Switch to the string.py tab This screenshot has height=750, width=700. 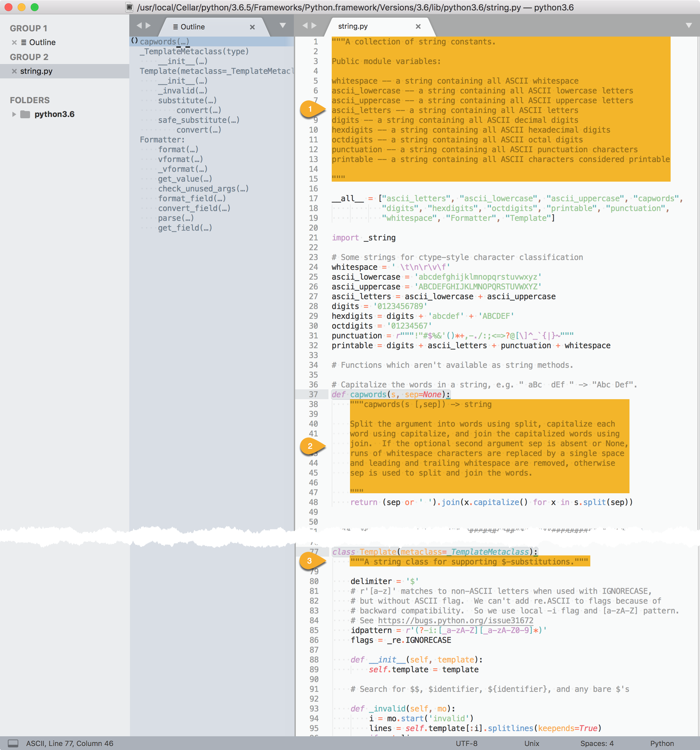(353, 26)
